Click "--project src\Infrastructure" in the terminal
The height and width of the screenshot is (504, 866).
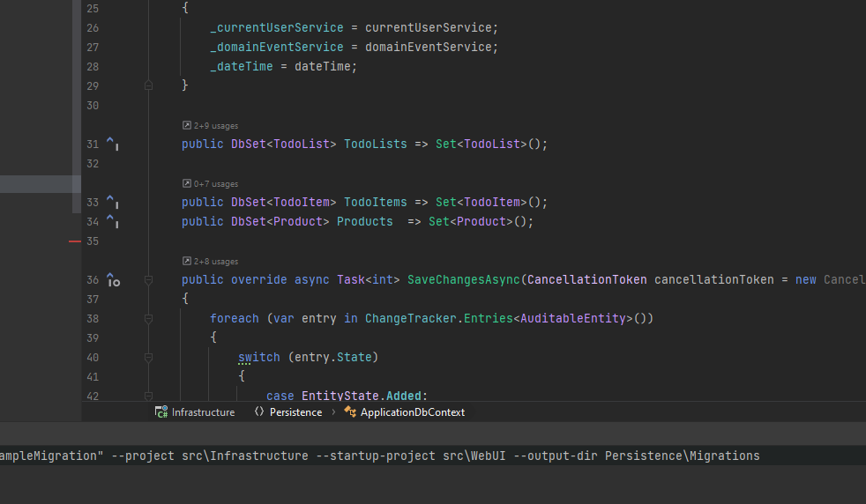(x=210, y=456)
